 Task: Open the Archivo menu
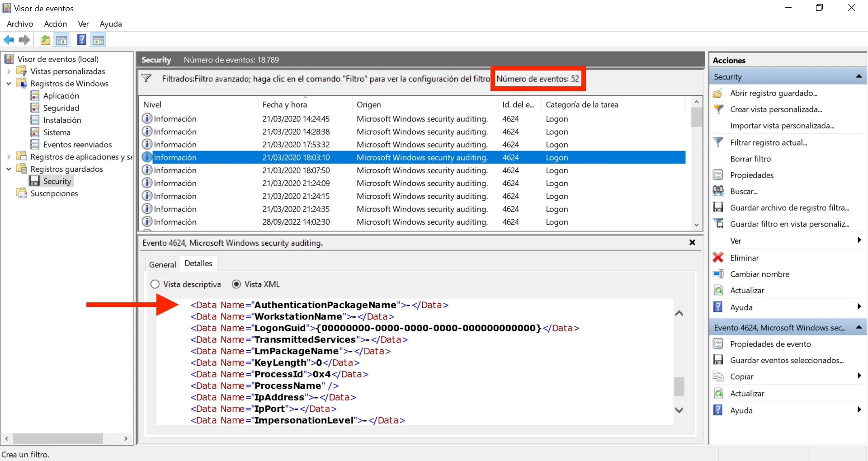click(20, 24)
